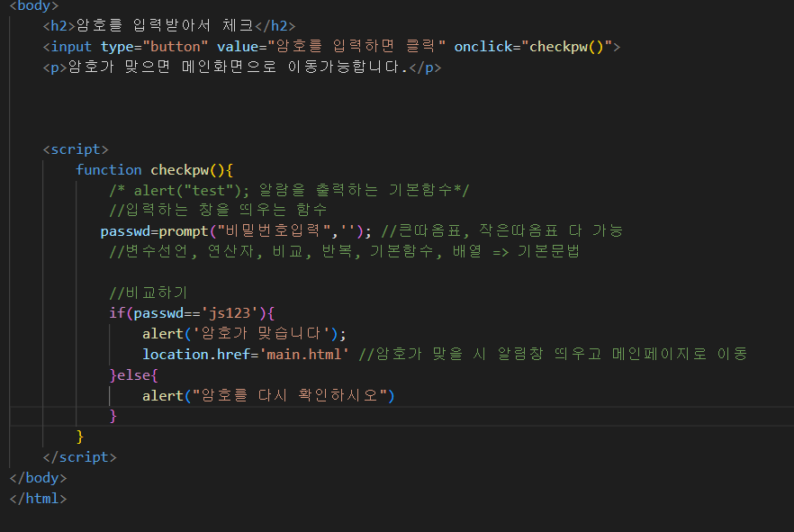The image size is (794, 532).
Task: Click the 'function checkpw(){' line
Action: [x=154, y=170]
